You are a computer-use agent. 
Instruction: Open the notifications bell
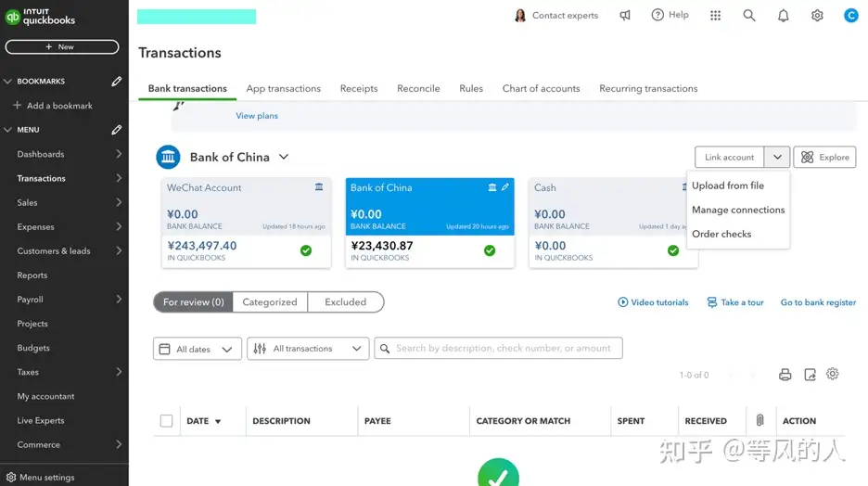tap(784, 16)
